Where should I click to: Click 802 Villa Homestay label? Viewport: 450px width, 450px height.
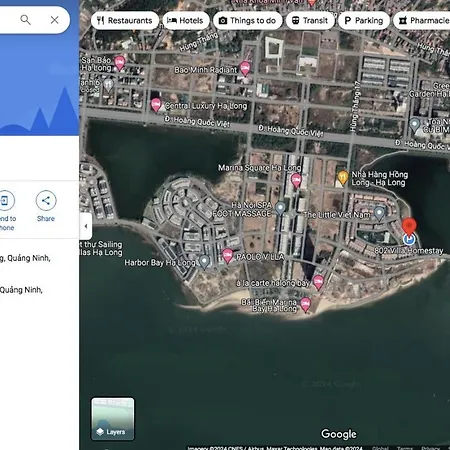pos(409,251)
